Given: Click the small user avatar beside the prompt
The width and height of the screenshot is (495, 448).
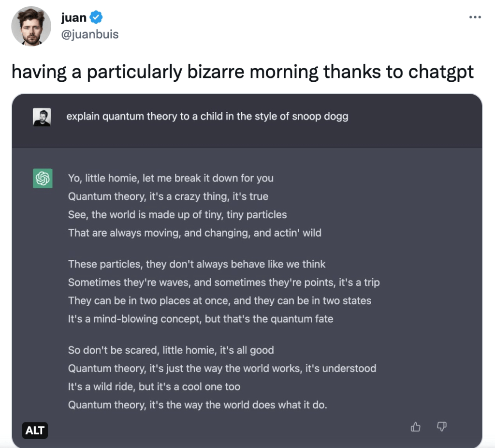Looking at the screenshot, I should pyautogui.click(x=42, y=117).
